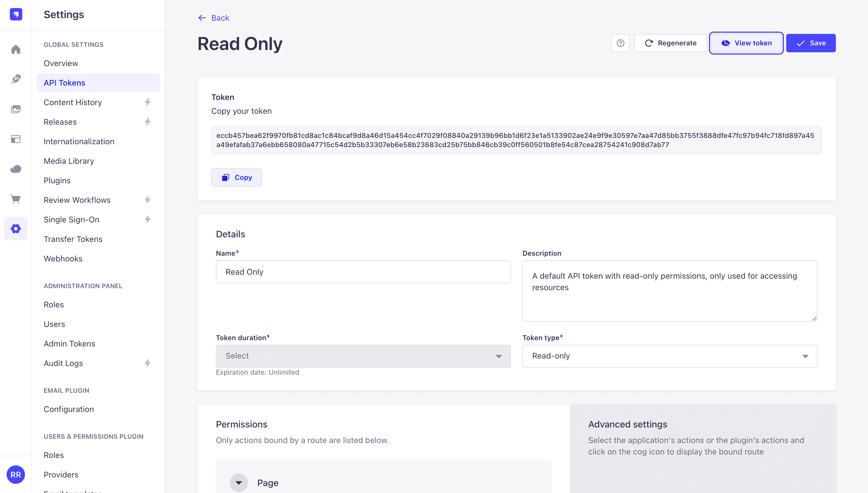
Task: Open the Token duration dropdown
Action: 363,356
